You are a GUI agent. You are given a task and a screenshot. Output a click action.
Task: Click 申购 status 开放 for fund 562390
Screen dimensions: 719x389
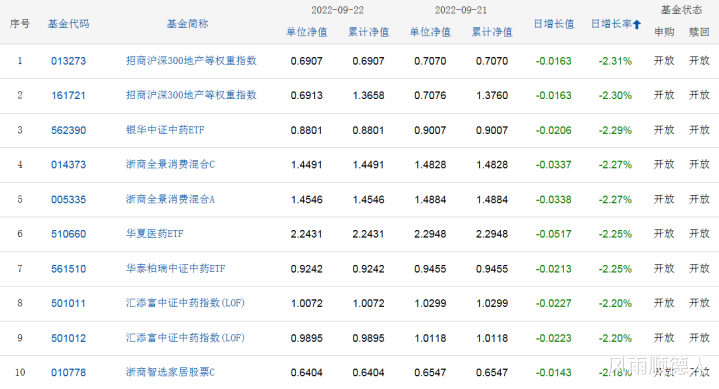[x=664, y=130]
